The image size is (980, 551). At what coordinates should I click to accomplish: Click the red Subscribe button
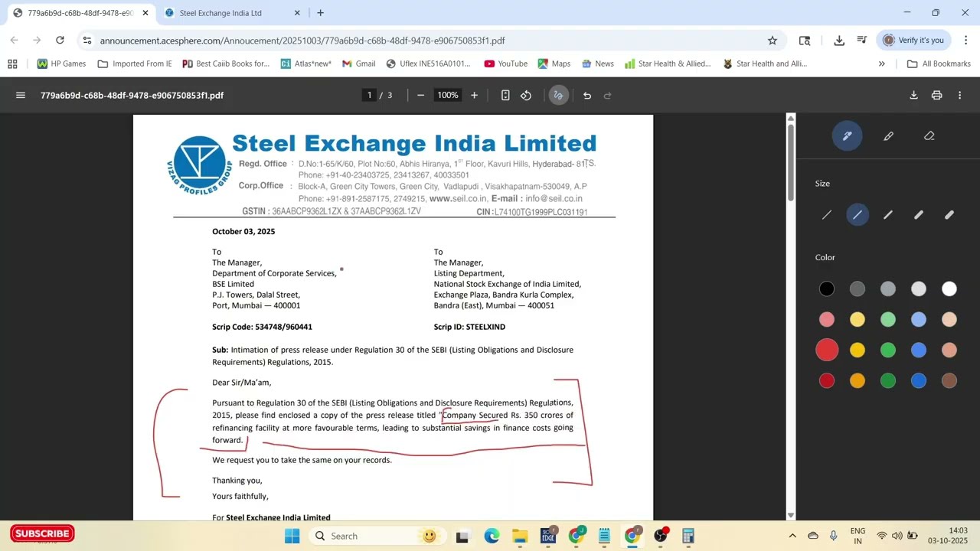click(42, 533)
